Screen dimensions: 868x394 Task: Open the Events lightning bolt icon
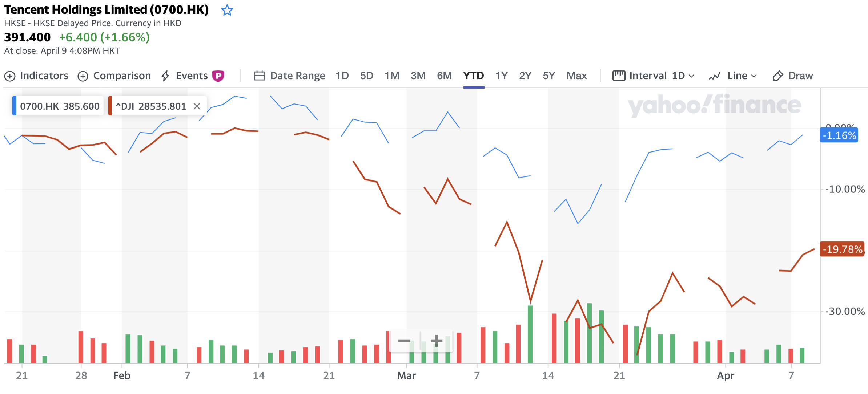(165, 76)
